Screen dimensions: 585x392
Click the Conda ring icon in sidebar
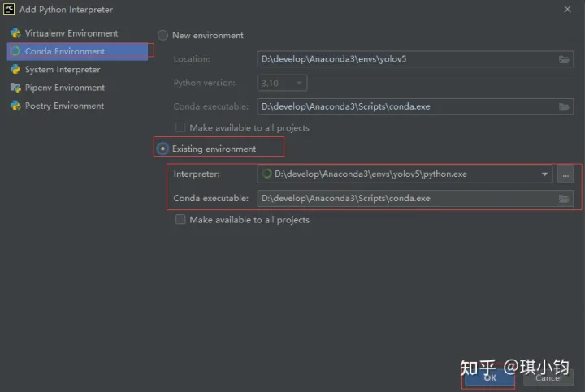pos(15,51)
